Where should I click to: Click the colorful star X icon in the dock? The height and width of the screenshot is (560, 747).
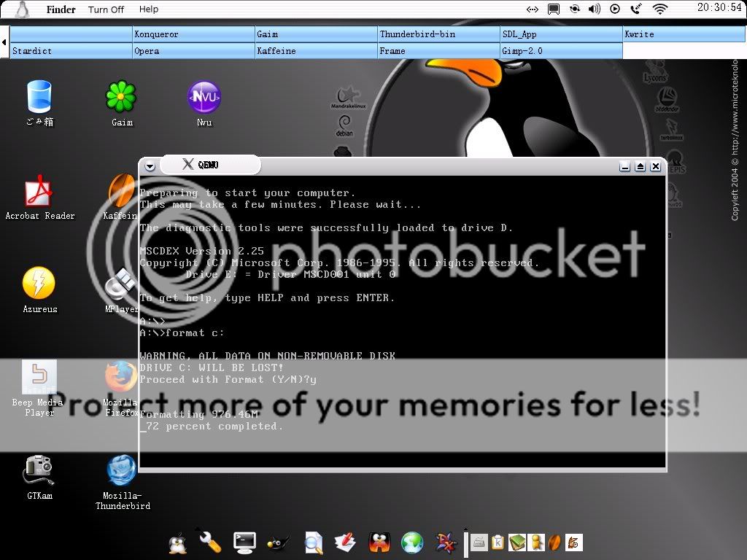(446, 542)
